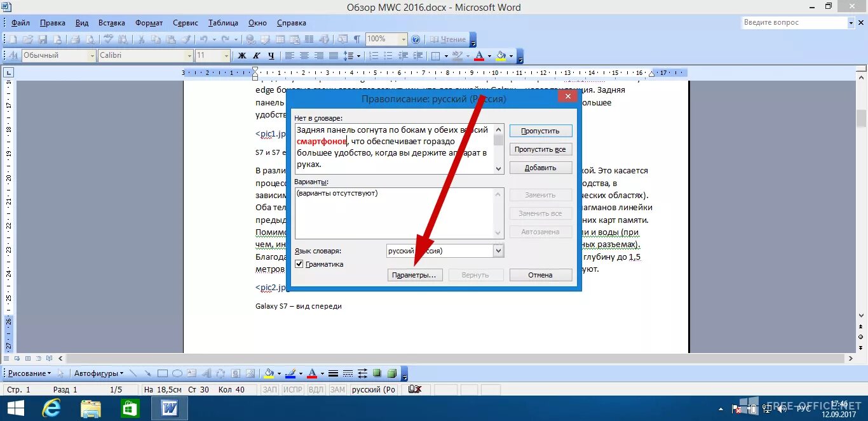This screenshot has height=421, width=868.
Task: Open the zoom 100% dropdown
Action: pyautogui.click(x=403, y=39)
